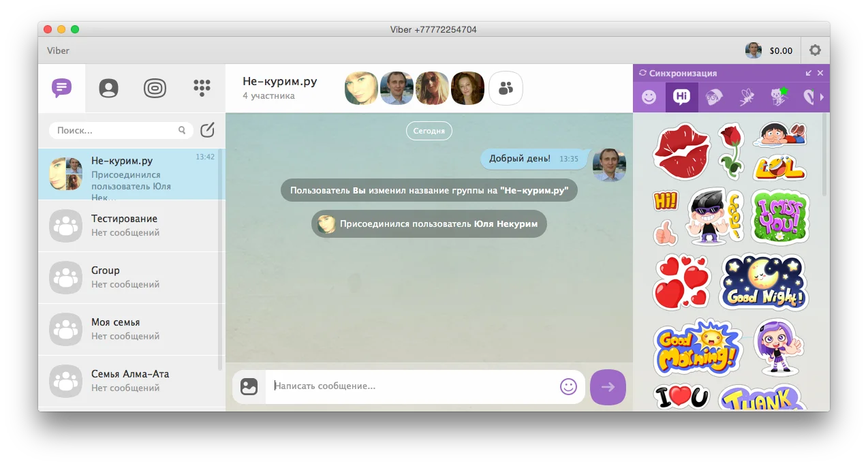Click the group renamed system message
The width and height of the screenshot is (868, 466).
[429, 191]
